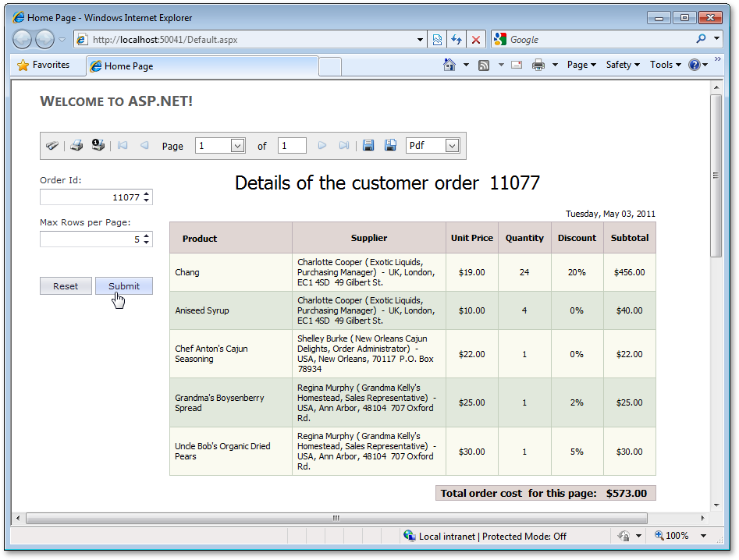Open the Tools menu

[665, 66]
